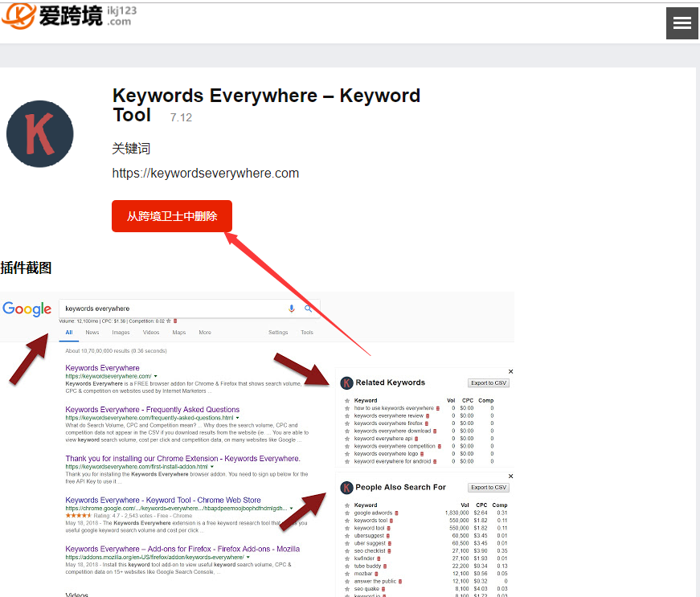Close the Related Keywords panel
The image size is (700, 597).
(510, 371)
